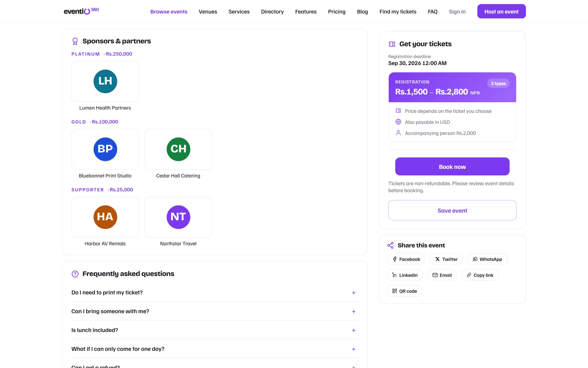
Task: Click the question mark icon by Frequently asked questions
Action: coord(75,274)
